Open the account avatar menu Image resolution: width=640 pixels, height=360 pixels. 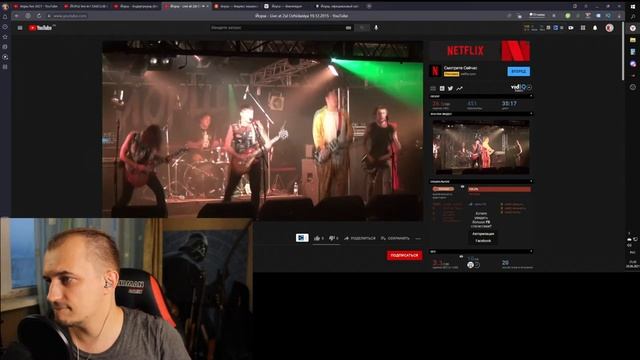coord(609,28)
